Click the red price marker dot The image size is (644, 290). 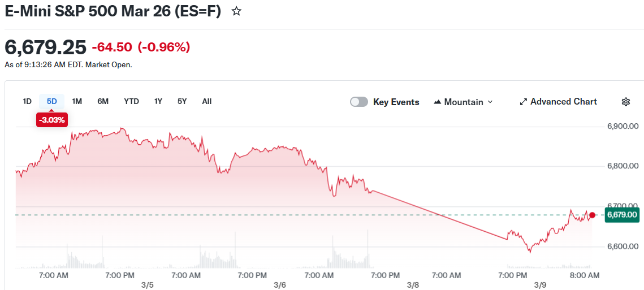[592, 215]
